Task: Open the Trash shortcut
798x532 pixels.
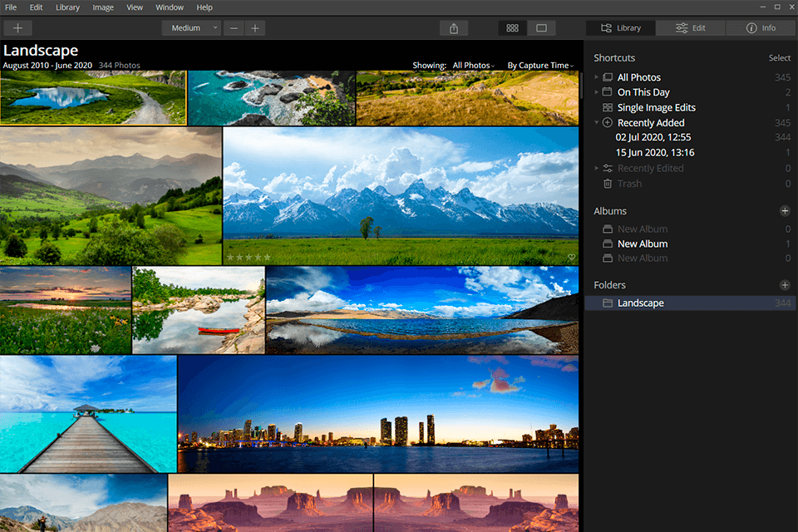Action: click(x=629, y=184)
